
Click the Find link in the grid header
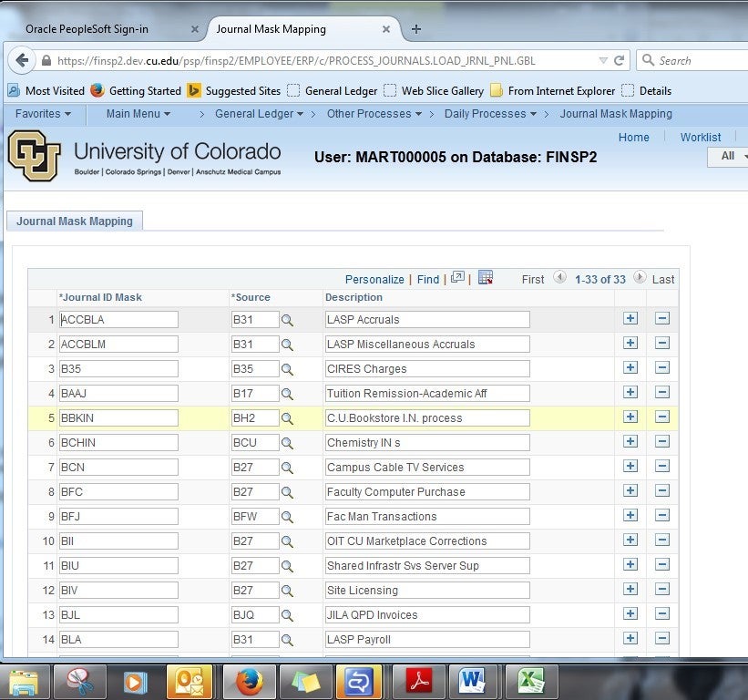tap(428, 280)
